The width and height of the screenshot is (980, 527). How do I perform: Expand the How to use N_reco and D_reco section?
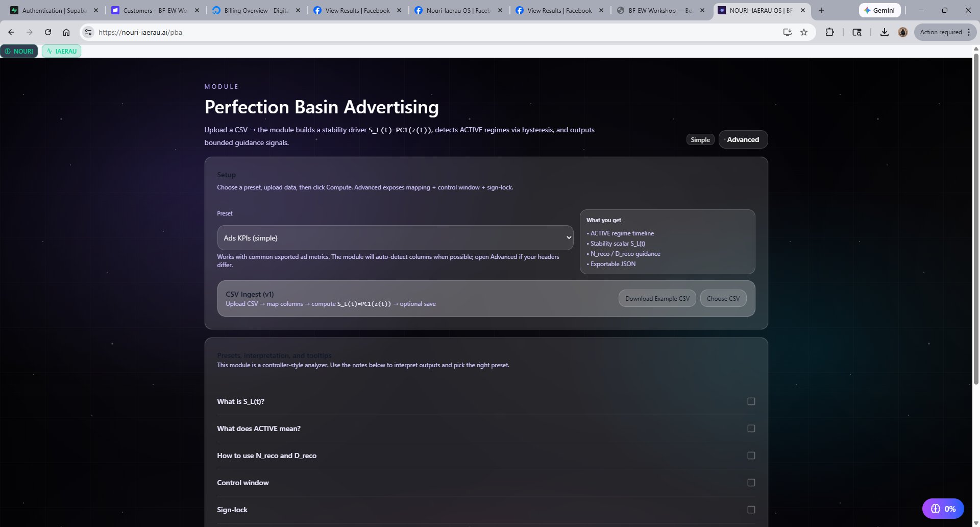[x=266, y=455]
